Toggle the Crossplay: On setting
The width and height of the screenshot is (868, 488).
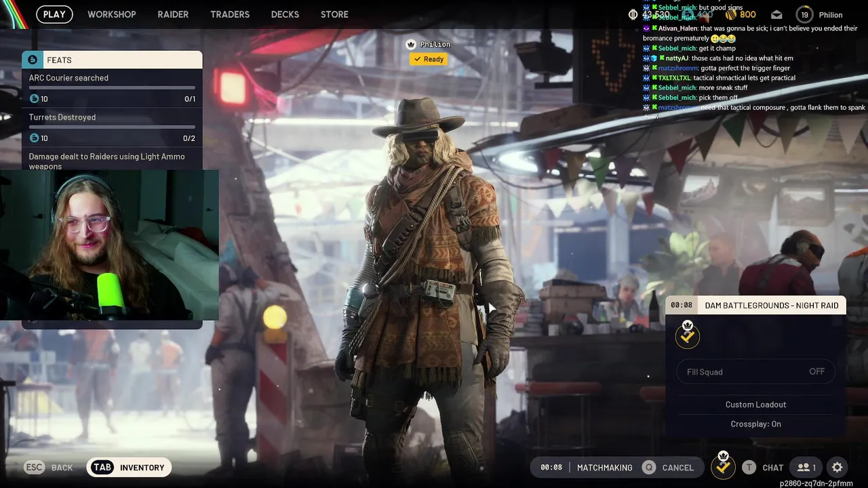(x=755, y=424)
